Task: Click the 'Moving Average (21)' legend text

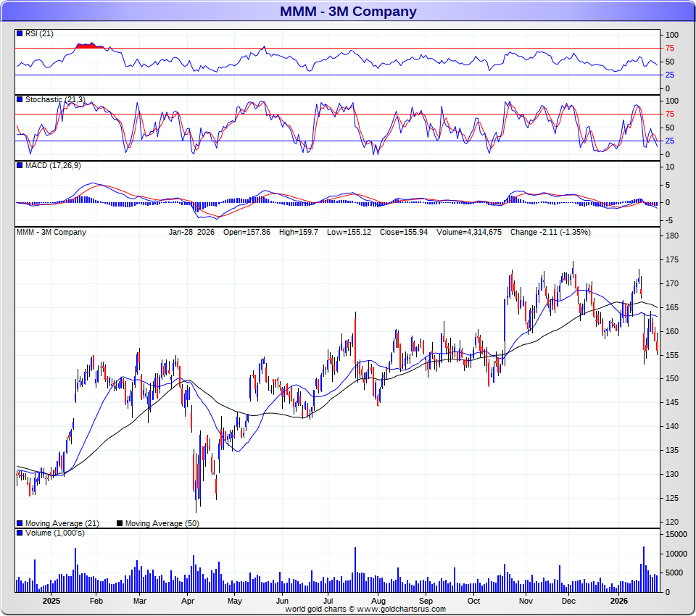Action: click(x=62, y=523)
